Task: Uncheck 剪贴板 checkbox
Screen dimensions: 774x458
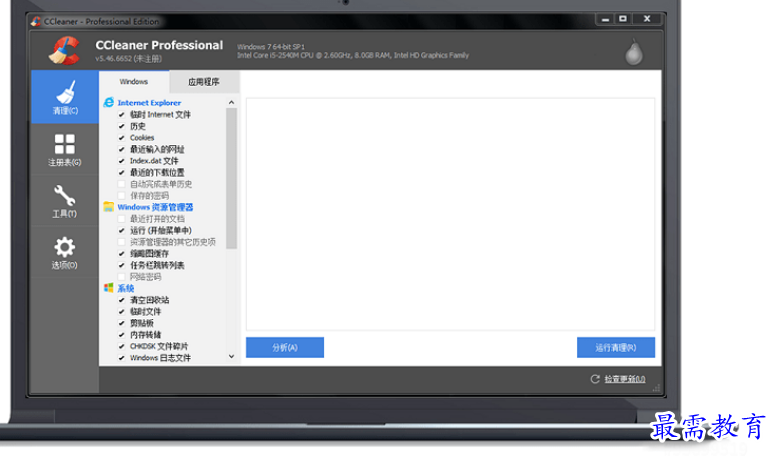Action: point(121,323)
